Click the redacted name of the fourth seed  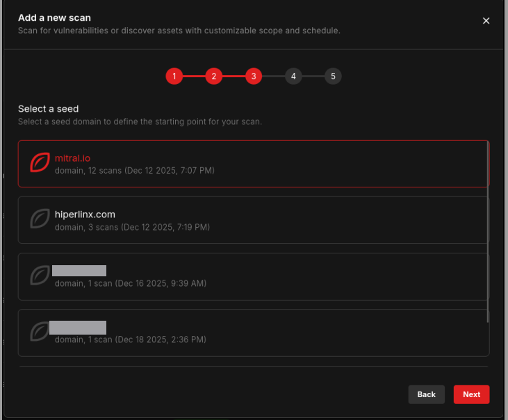point(78,327)
